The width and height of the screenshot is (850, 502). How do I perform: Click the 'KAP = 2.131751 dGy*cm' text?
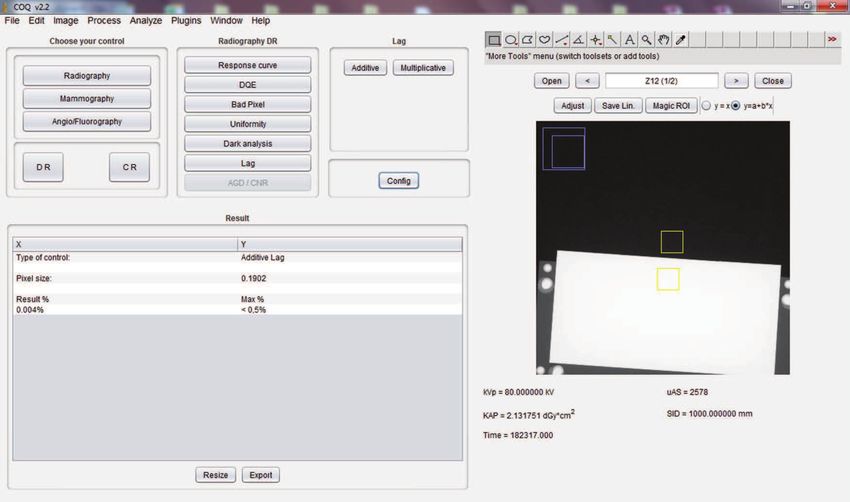point(529,414)
